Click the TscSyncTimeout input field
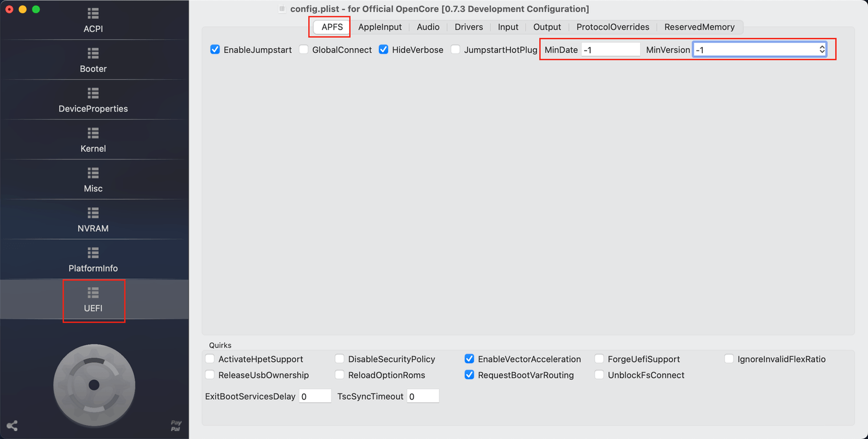 tap(423, 396)
